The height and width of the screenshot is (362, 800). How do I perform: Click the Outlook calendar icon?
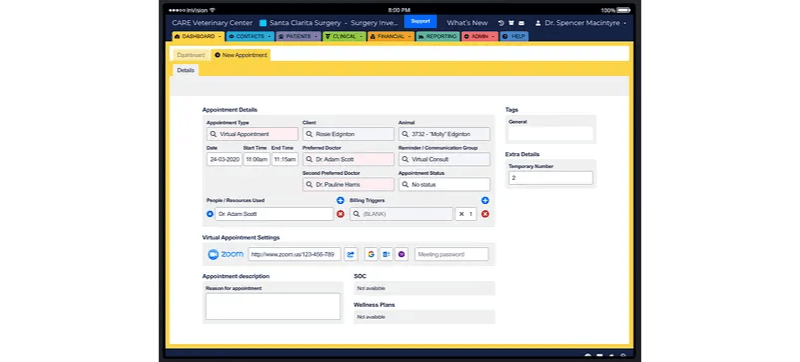pos(386,254)
